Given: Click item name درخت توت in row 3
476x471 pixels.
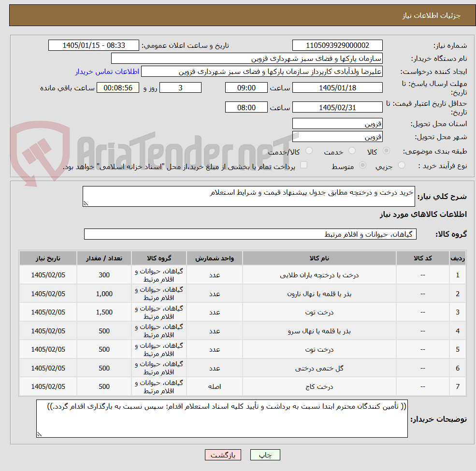Looking at the screenshot, I should point(319,312).
